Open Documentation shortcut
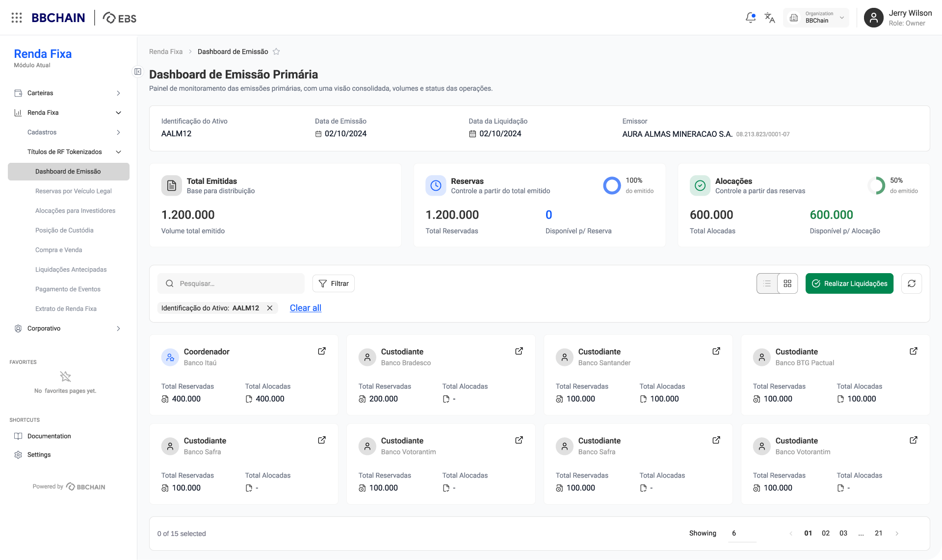The image size is (942, 560). [x=43, y=436]
